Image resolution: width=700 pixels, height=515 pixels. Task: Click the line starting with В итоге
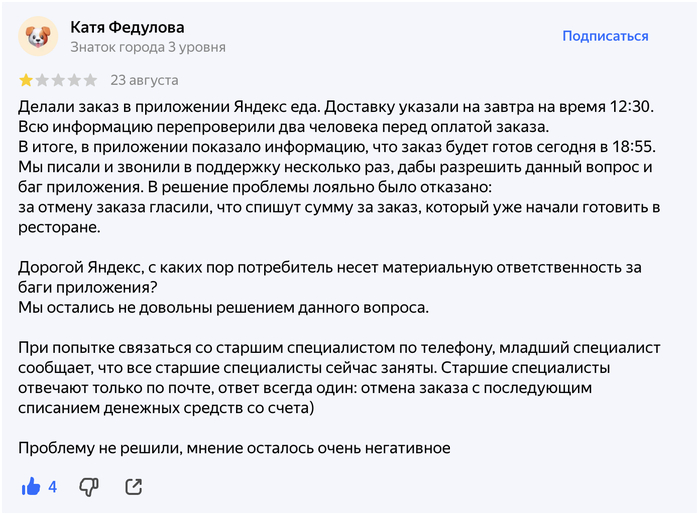pos(323,147)
